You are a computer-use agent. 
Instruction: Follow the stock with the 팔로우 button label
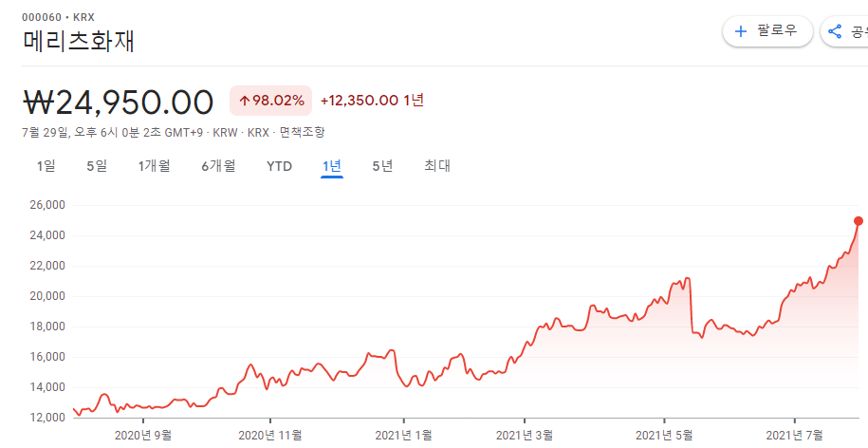(777, 31)
